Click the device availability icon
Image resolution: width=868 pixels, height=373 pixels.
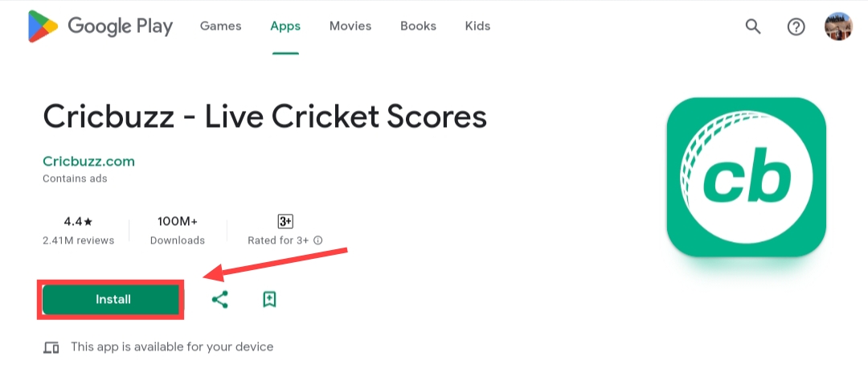(51, 347)
